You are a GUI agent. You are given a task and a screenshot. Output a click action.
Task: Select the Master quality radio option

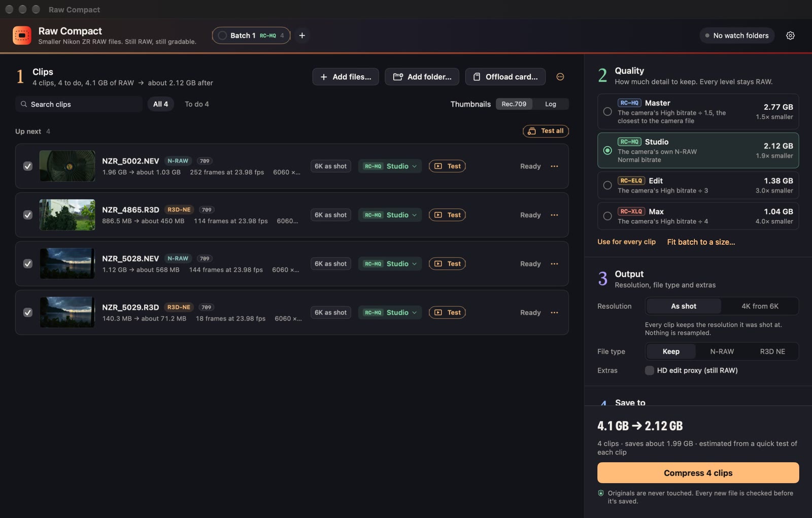[607, 111]
